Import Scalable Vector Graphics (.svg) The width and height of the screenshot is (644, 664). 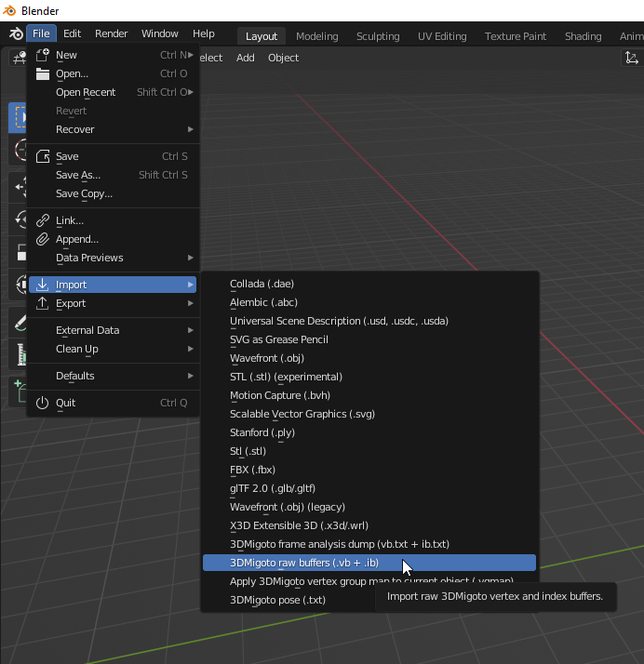(369, 414)
